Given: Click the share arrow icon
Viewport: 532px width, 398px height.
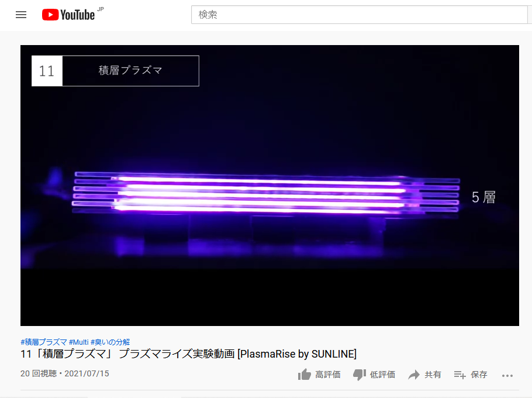Looking at the screenshot, I should (414, 375).
